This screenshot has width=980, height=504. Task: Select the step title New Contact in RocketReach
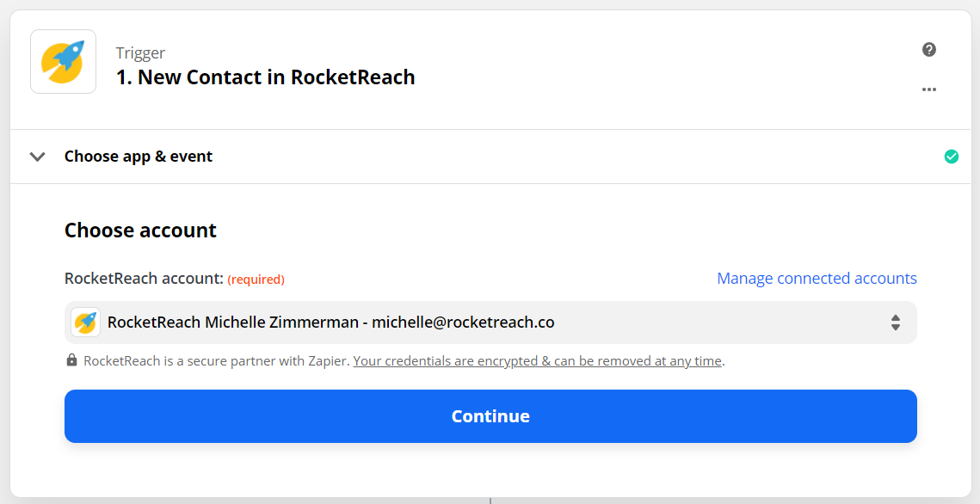[x=266, y=77]
